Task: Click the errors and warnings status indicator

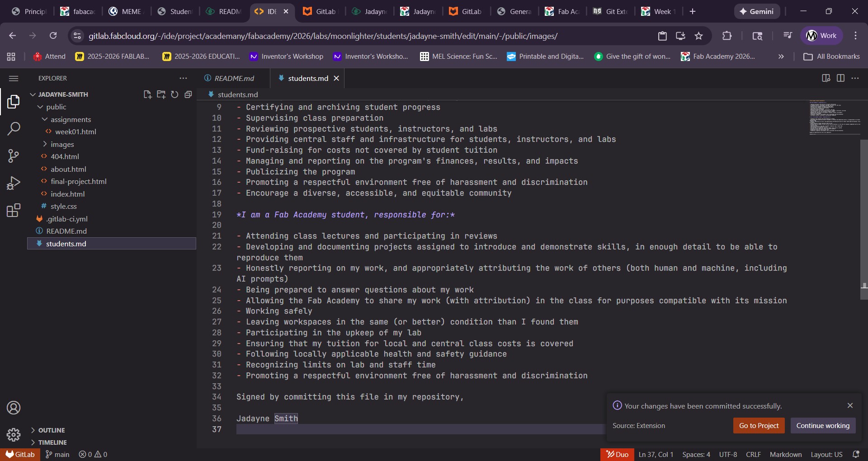Action: coord(93,454)
